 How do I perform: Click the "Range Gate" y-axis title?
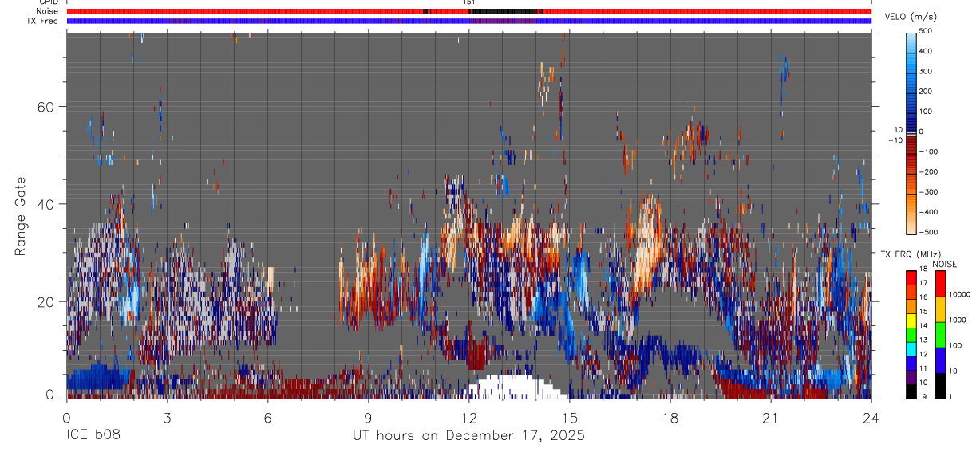pos(19,216)
